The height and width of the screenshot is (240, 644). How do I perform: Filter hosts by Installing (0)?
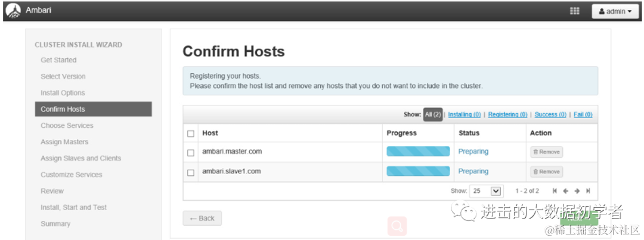(x=464, y=114)
